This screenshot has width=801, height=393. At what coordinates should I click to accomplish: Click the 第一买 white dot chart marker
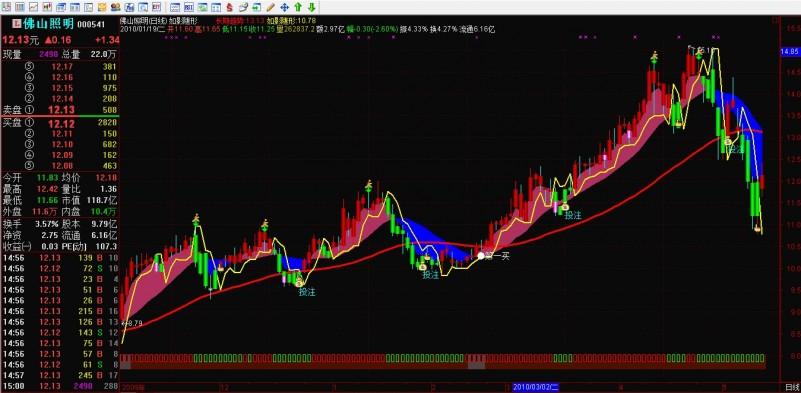(480, 256)
